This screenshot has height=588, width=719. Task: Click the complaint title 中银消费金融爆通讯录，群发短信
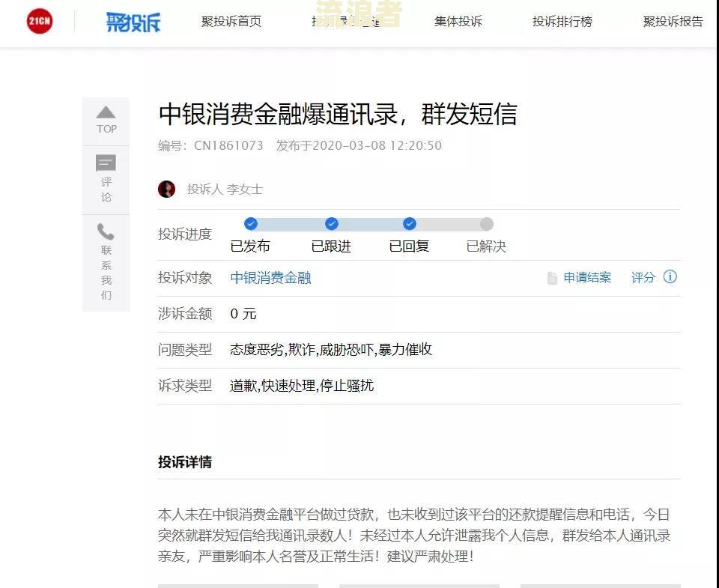(338, 114)
